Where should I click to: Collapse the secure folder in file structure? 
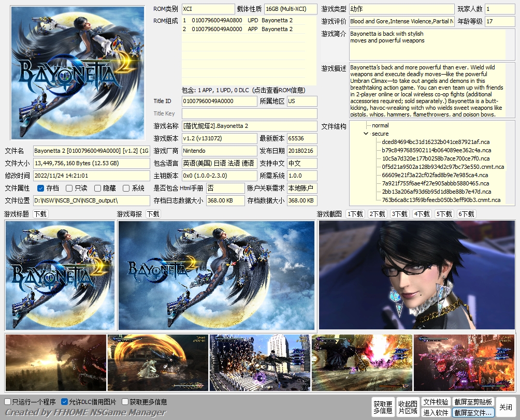pos(366,134)
